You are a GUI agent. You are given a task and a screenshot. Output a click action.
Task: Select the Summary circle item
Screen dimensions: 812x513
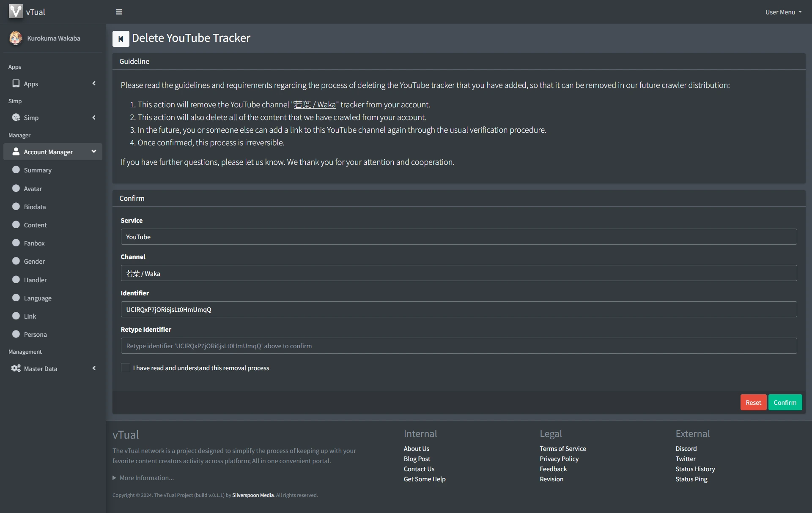point(16,170)
